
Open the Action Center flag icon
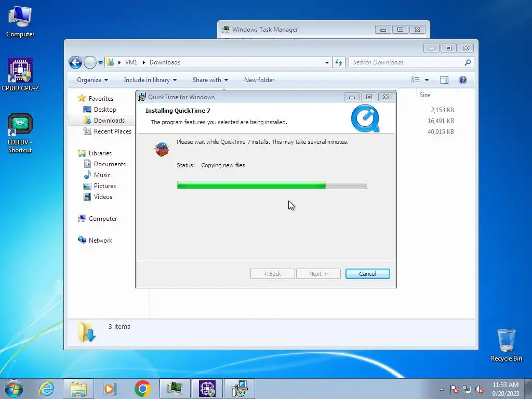455,389
